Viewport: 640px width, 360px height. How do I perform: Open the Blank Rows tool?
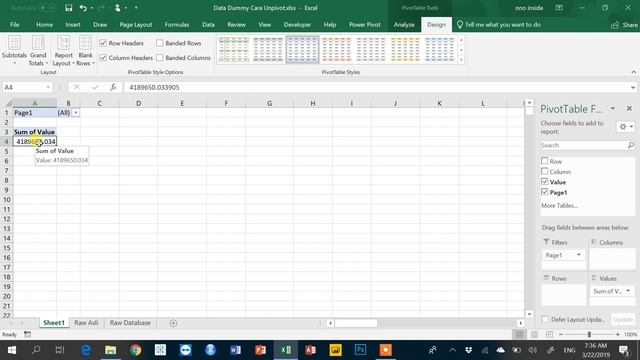point(85,50)
